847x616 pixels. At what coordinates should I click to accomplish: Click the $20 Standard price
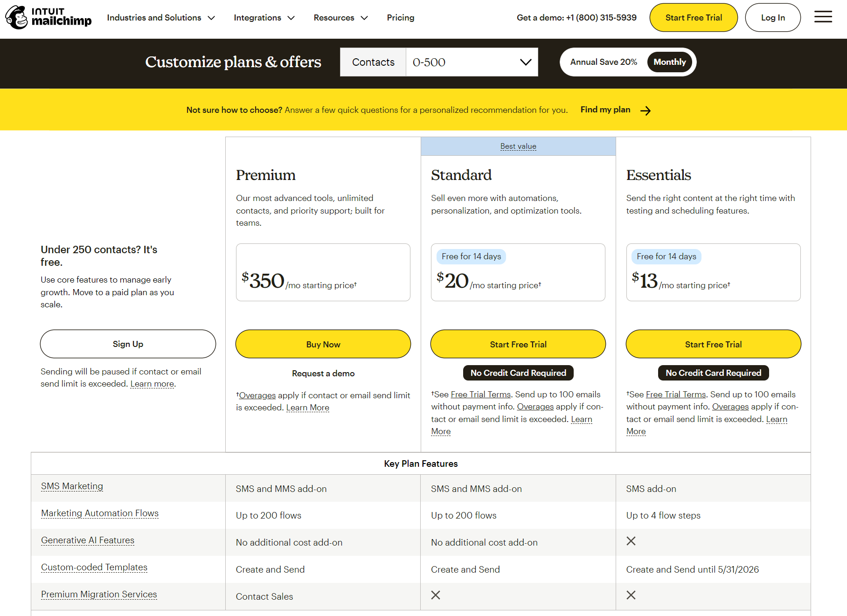click(x=452, y=280)
